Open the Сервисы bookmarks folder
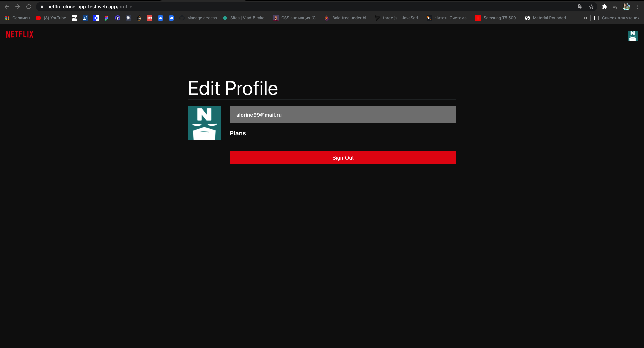This screenshot has height=348, width=644. pyautogui.click(x=21, y=18)
